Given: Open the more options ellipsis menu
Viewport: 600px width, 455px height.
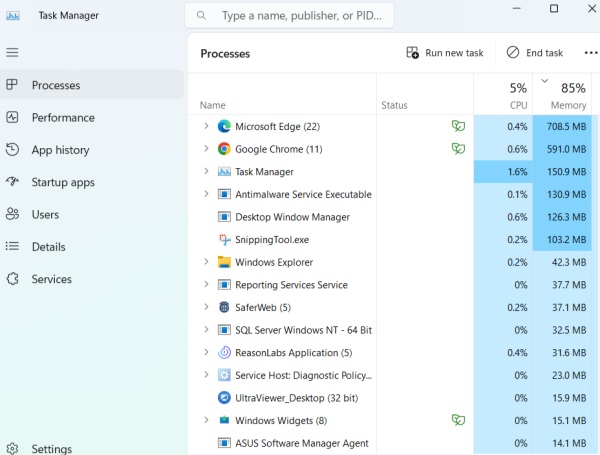Looking at the screenshot, I should 591,53.
